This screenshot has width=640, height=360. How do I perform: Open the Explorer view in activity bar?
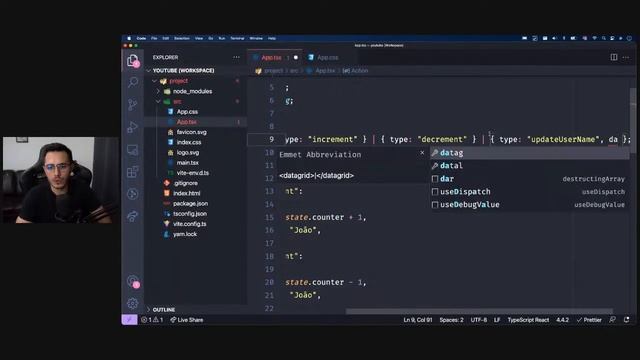pyautogui.click(x=133, y=60)
